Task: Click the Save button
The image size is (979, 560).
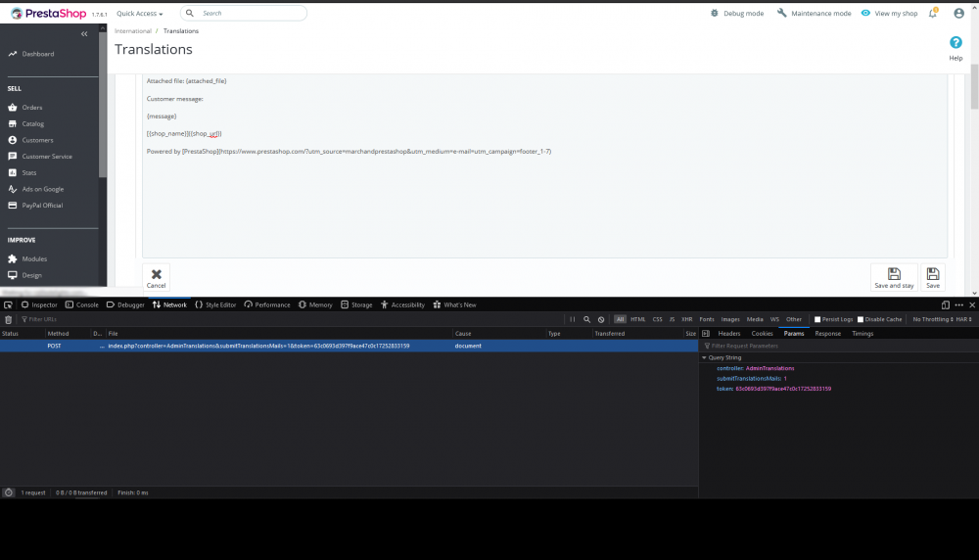Action: coord(933,278)
